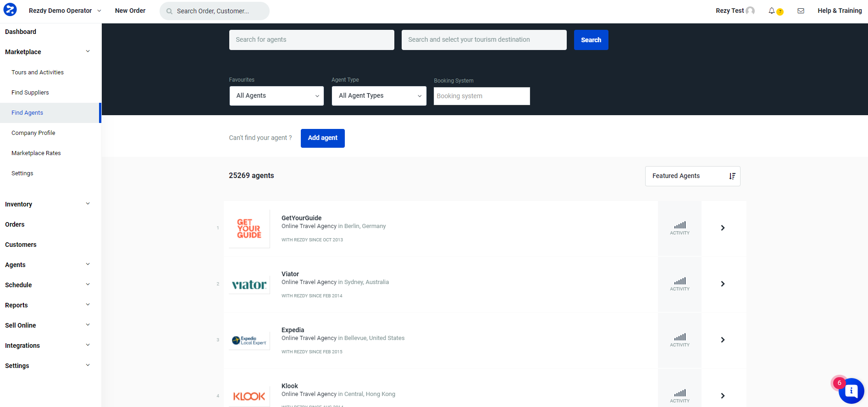Open the Featured Agents sort dropdown

(x=692, y=176)
